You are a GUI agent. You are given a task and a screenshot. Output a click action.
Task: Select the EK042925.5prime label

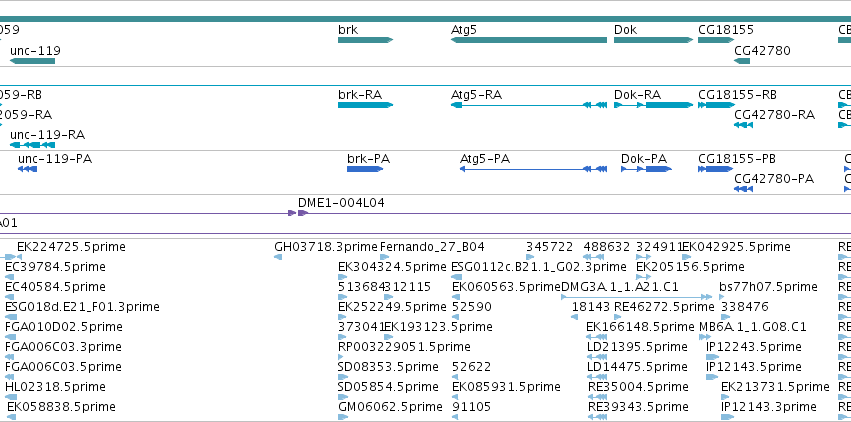736,247
